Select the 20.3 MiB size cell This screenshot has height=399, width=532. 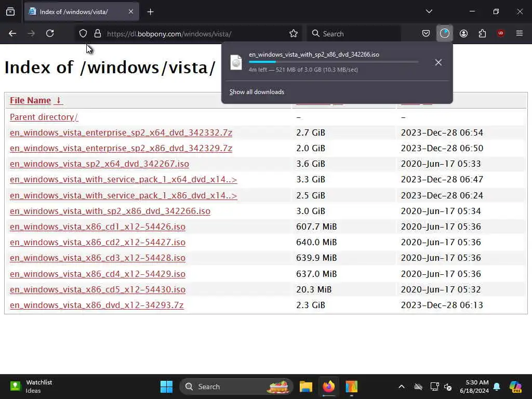tap(313, 289)
